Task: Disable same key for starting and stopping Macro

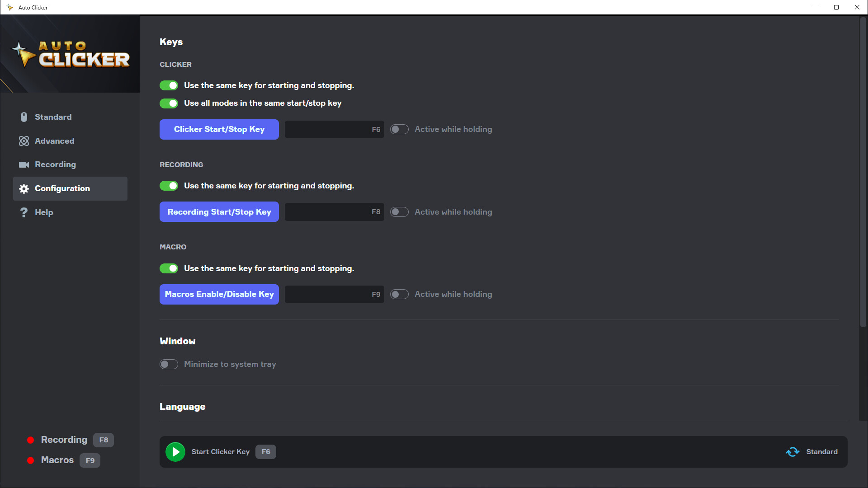Action: tap(169, 268)
